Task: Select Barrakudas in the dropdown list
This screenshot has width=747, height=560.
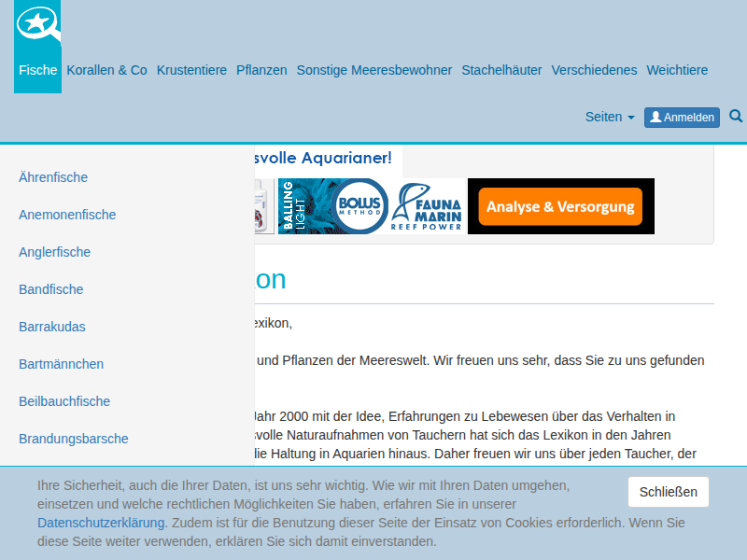Action: 52,327
